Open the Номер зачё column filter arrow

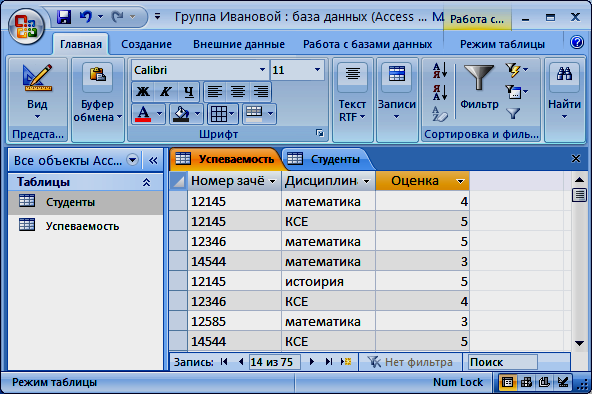pos(272,182)
